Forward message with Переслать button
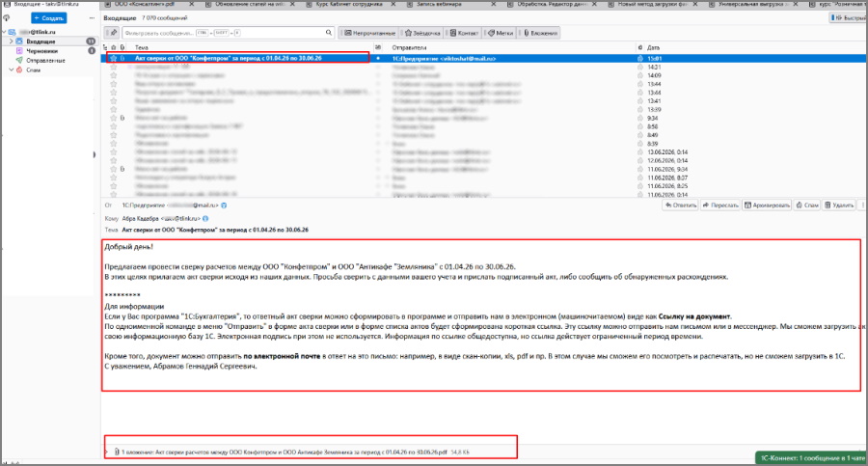 click(720, 205)
